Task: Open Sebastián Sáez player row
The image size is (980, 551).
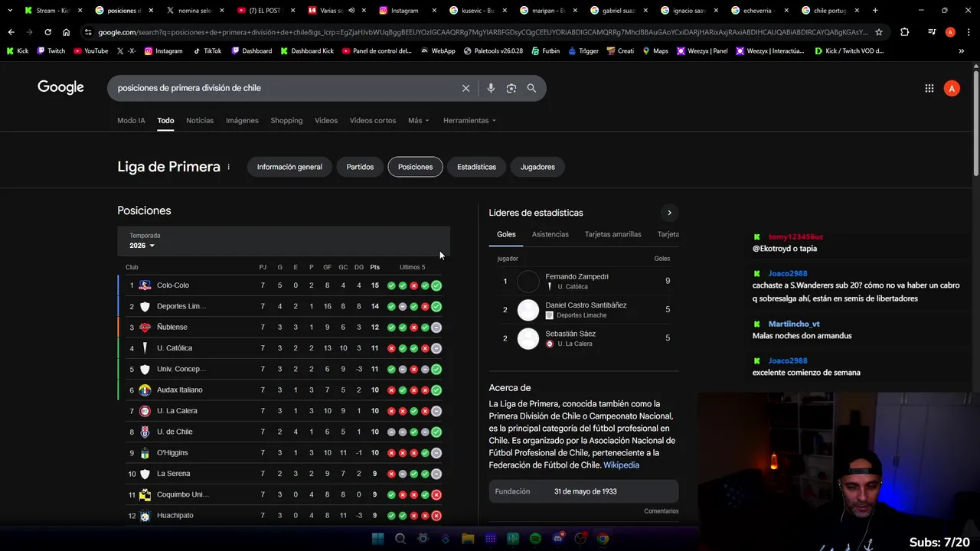Action: tap(583, 338)
